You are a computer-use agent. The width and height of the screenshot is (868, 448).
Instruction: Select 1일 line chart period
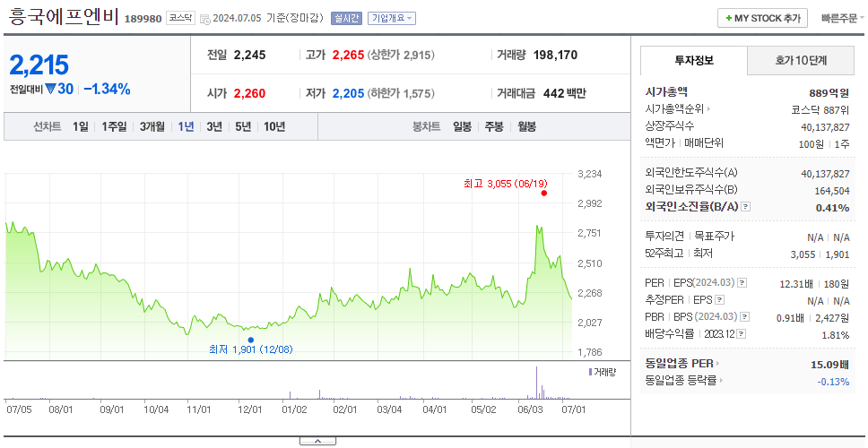tap(81, 126)
